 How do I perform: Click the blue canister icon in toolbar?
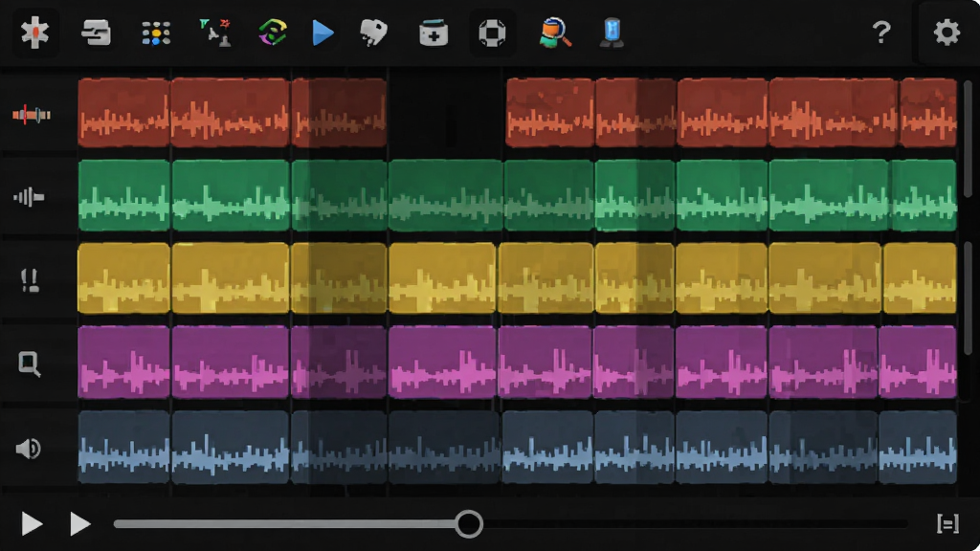point(612,32)
